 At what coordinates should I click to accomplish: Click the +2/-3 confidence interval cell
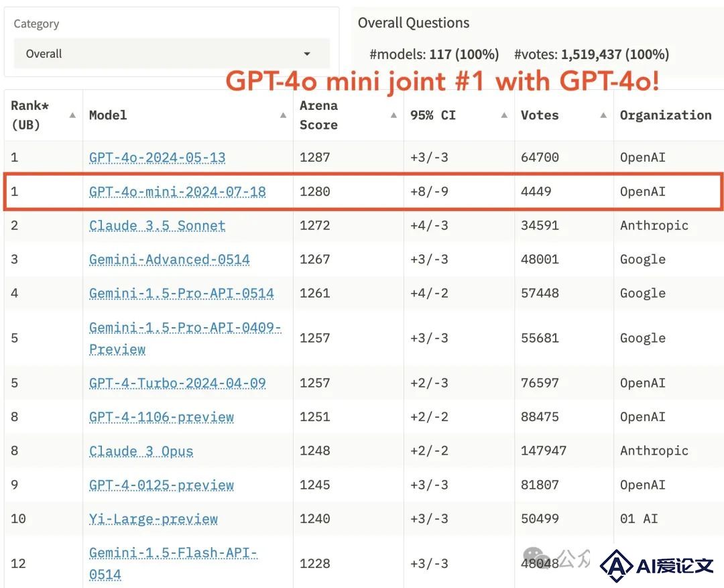coord(429,383)
